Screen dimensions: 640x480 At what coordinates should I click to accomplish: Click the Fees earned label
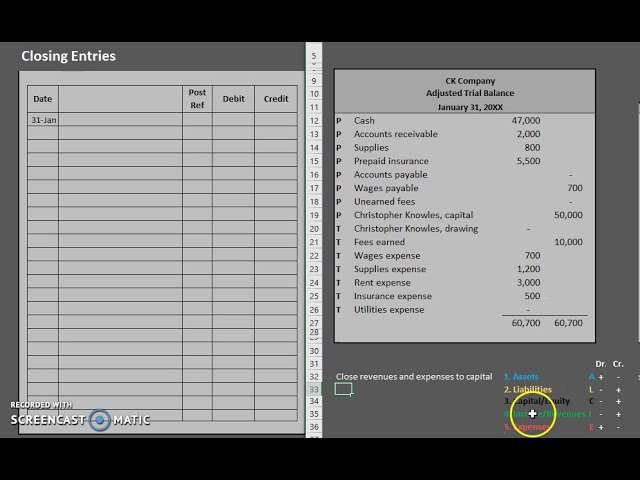(379, 242)
